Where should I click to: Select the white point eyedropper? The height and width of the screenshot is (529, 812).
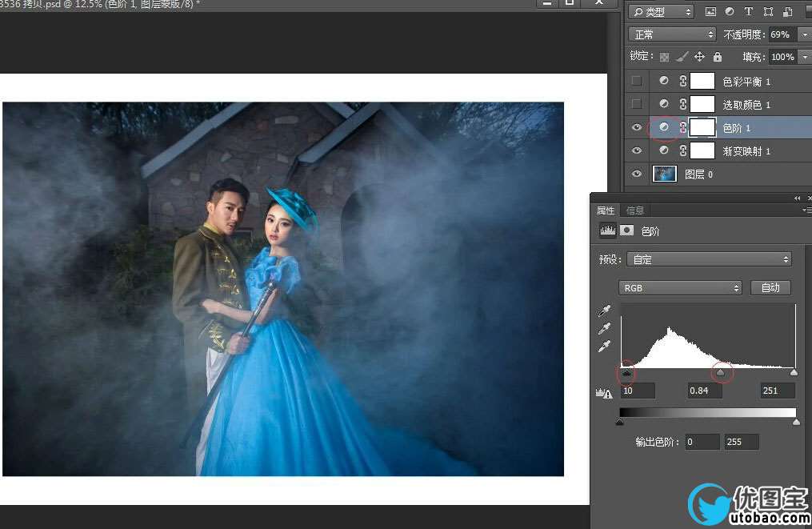coord(606,347)
